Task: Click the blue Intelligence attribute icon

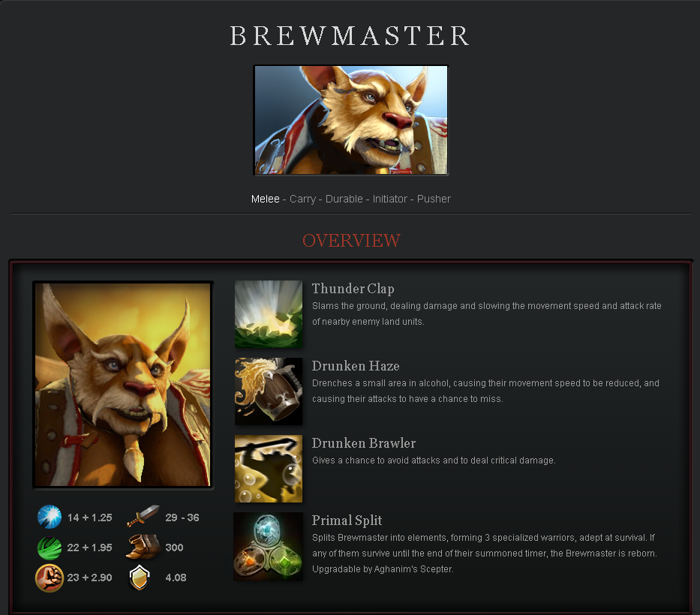Action: [50, 517]
